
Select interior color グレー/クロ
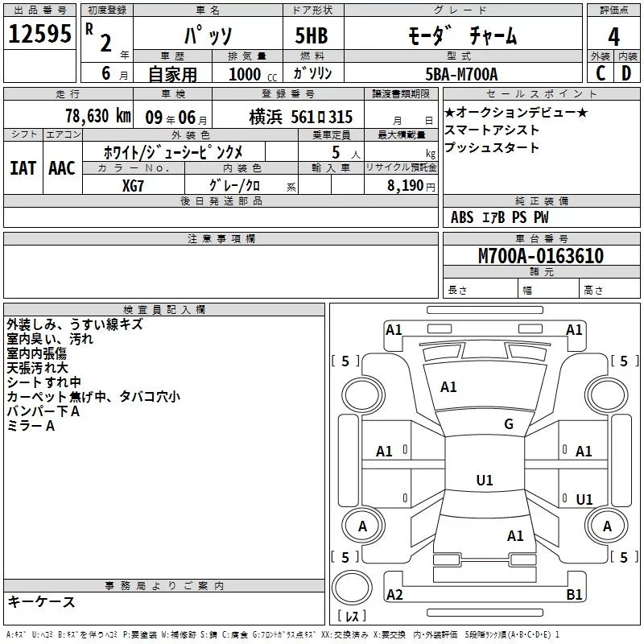pos(234,186)
